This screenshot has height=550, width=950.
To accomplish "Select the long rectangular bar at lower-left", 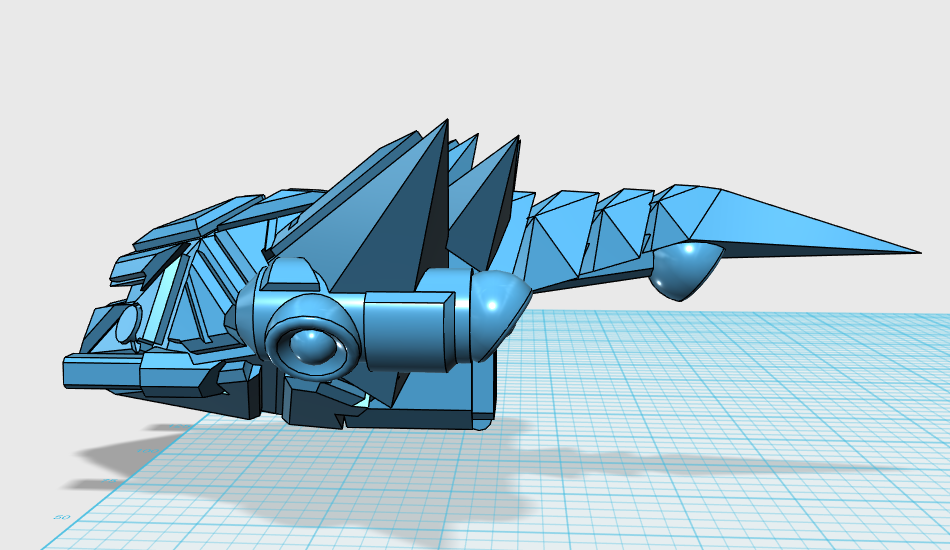I will (x=100, y=373).
